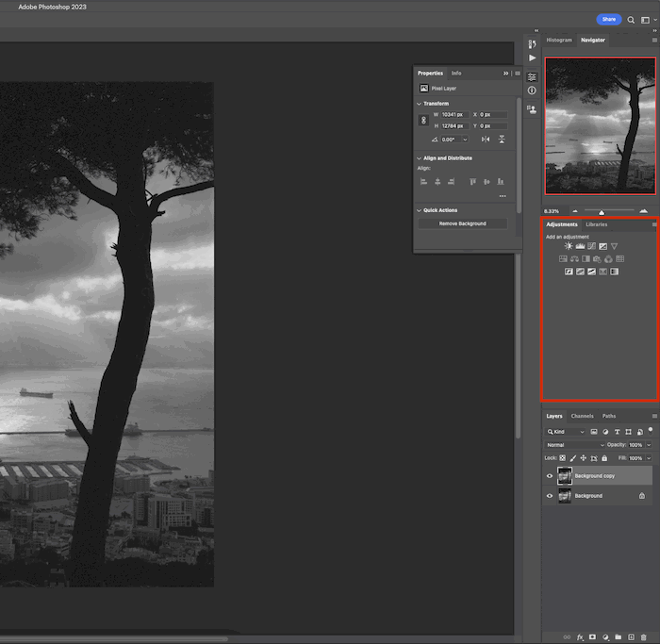Switch to the Histogram tab
The width and height of the screenshot is (660, 644).
coord(559,41)
